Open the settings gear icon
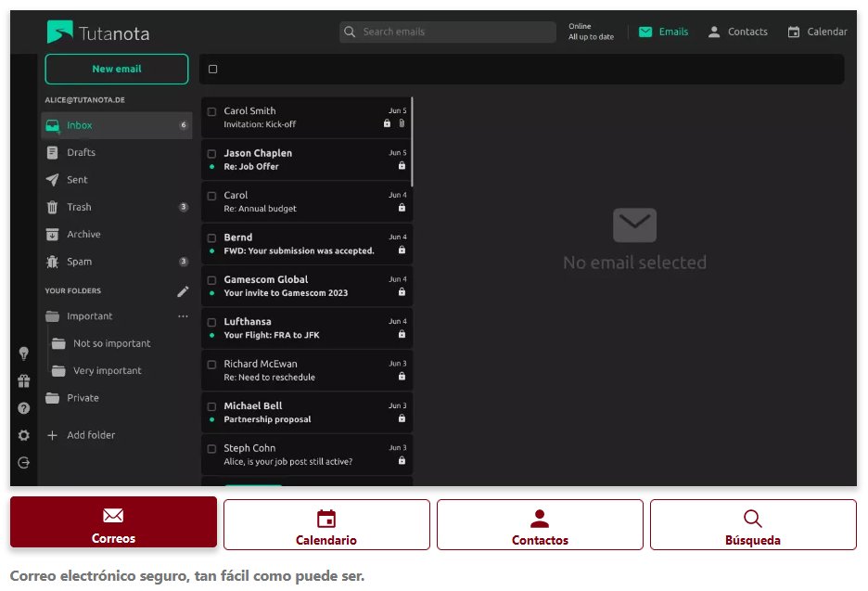 coord(24,435)
